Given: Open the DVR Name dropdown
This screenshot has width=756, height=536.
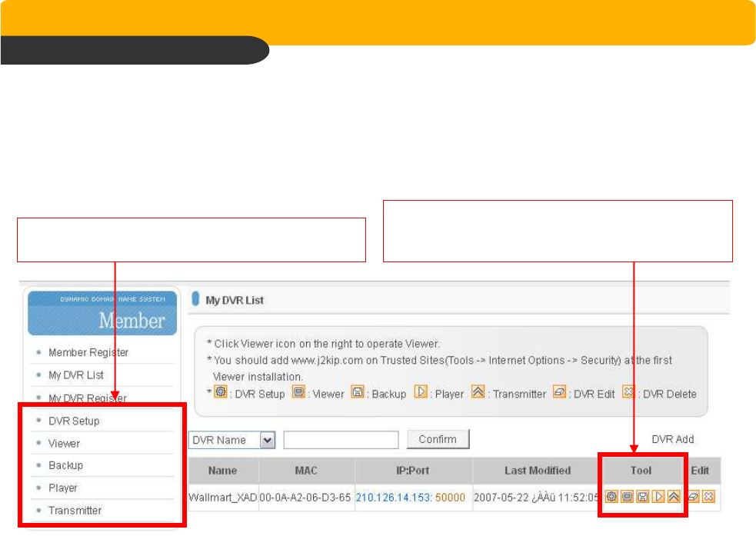Looking at the screenshot, I should (232, 440).
